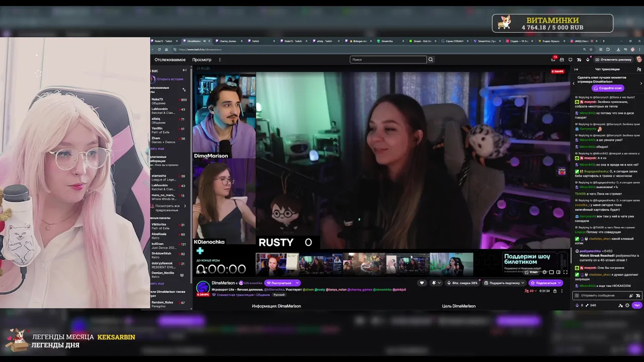
Task: Click the heart follow icon under the stream
Action: coord(422,283)
